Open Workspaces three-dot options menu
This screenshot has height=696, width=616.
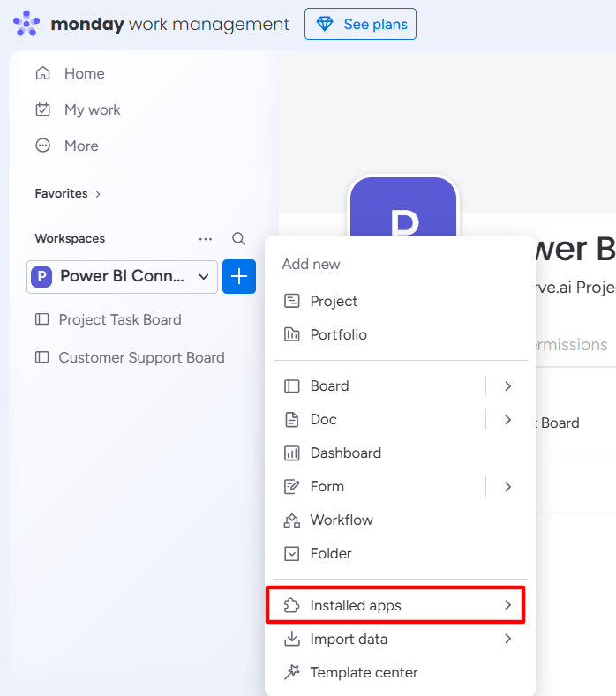coord(205,239)
